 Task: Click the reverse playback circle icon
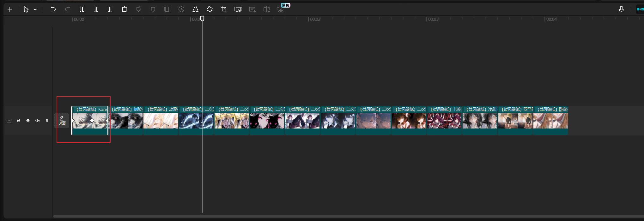(x=181, y=9)
